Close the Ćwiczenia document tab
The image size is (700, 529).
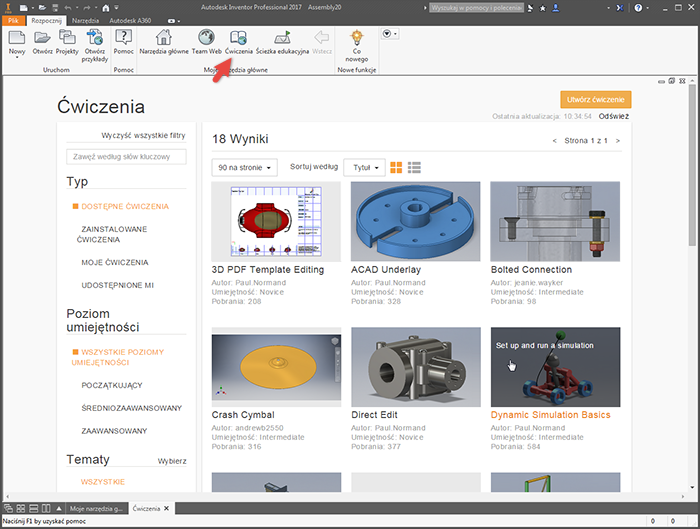[167, 508]
